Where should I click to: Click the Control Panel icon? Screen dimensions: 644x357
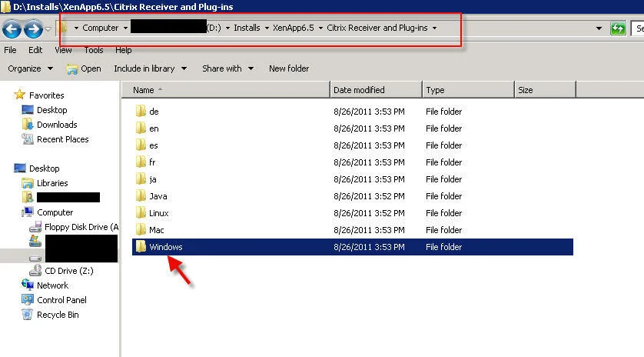pos(28,299)
